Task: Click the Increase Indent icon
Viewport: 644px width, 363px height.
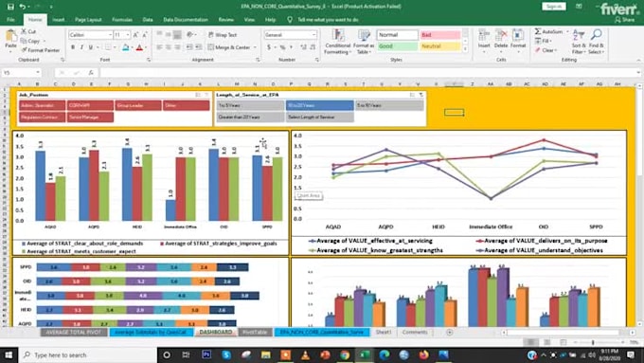Action: 198,47
